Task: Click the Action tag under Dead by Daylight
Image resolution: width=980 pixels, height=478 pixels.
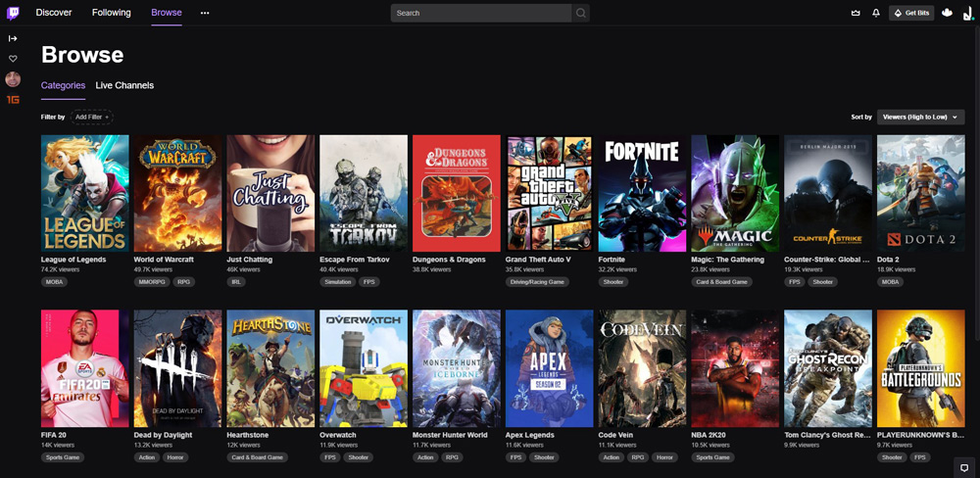Action: click(x=147, y=457)
